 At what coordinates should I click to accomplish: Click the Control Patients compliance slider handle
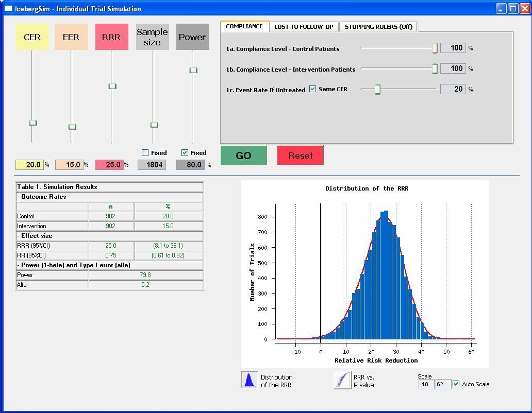[x=435, y=48]
